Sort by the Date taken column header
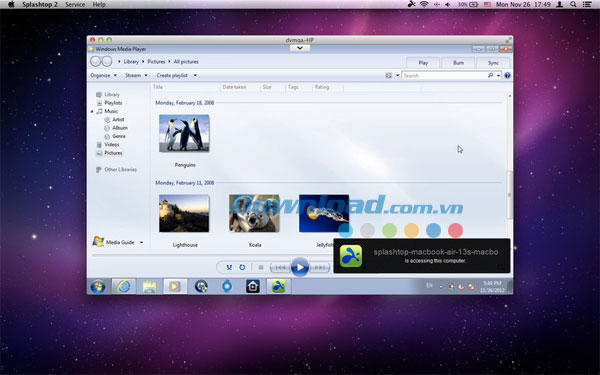 click(234, 87)
